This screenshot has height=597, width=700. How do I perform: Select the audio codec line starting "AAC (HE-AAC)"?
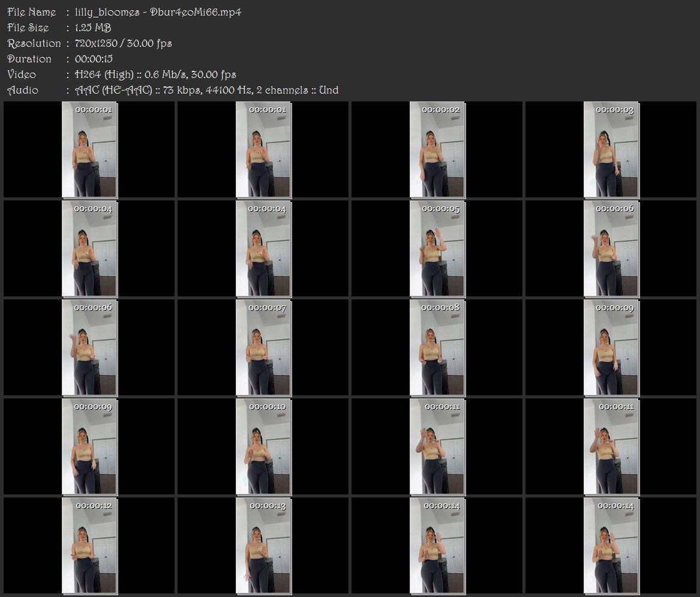pyautogui.click(x=207, y=90)
